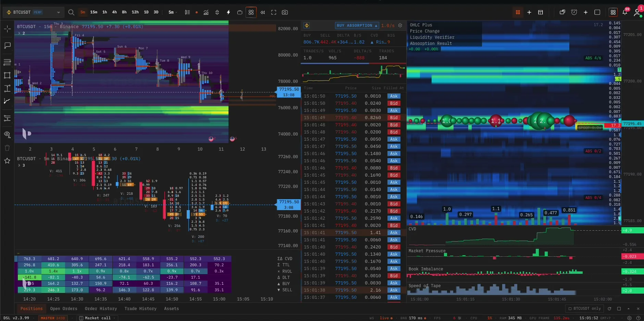Image resolution: width=644 pixels, height=321 pixels.
Task: Select the 12h timeframe button
Action: click(135, 12)
